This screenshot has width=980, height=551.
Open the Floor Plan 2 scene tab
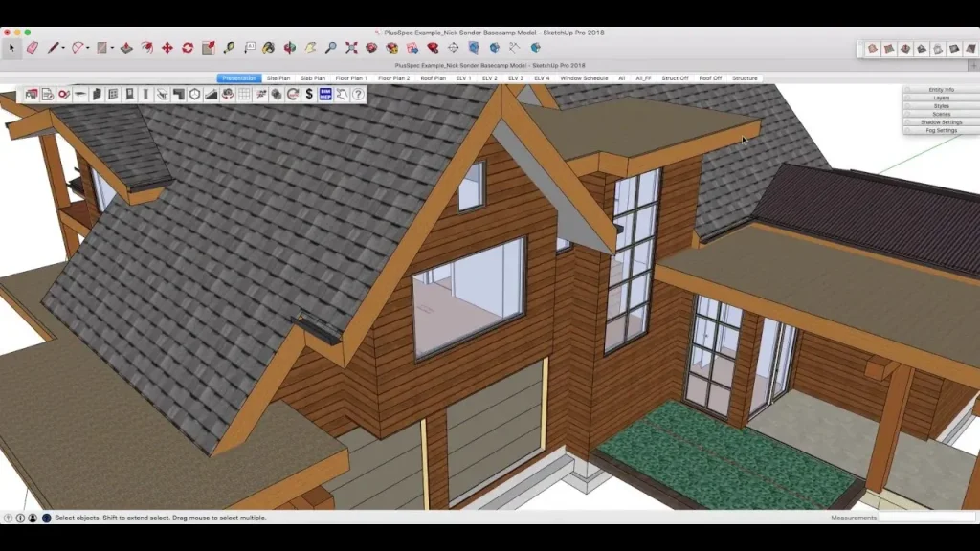click(393, 78)
